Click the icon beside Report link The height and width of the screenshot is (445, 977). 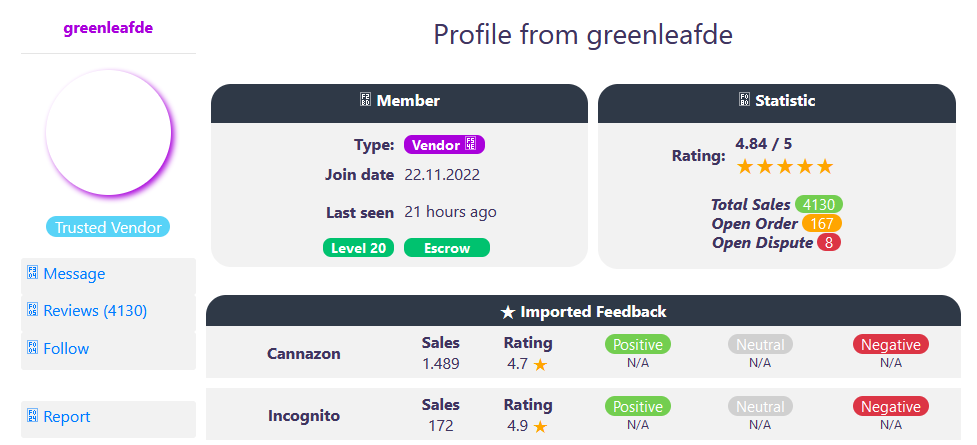pos(32,416)
